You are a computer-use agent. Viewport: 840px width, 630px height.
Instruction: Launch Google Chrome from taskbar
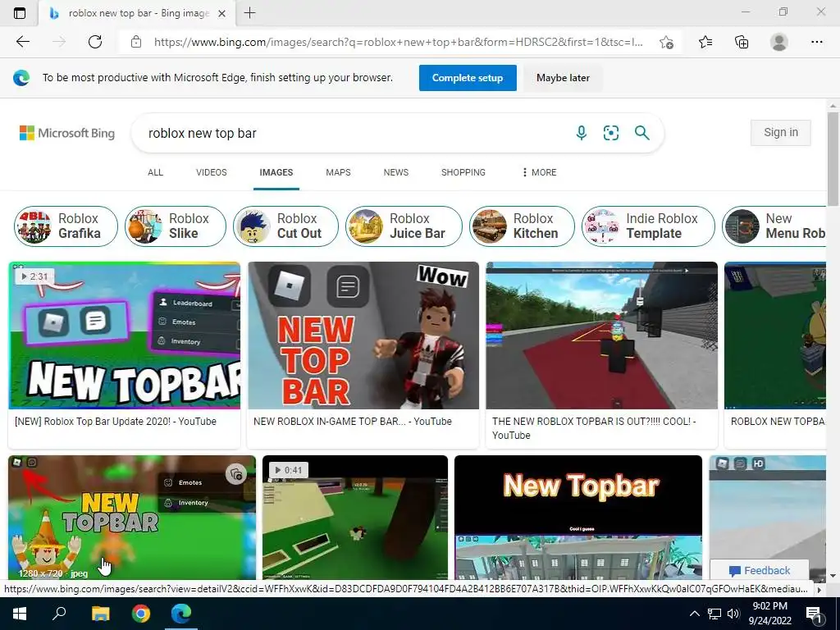pyautogui.click(x=141, y=613)
